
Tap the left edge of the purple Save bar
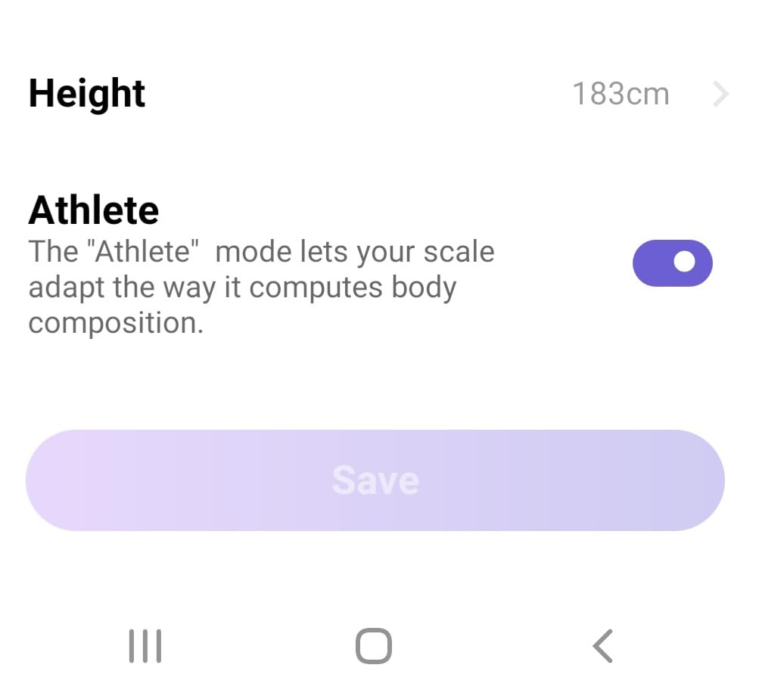(x=50, y=480)
